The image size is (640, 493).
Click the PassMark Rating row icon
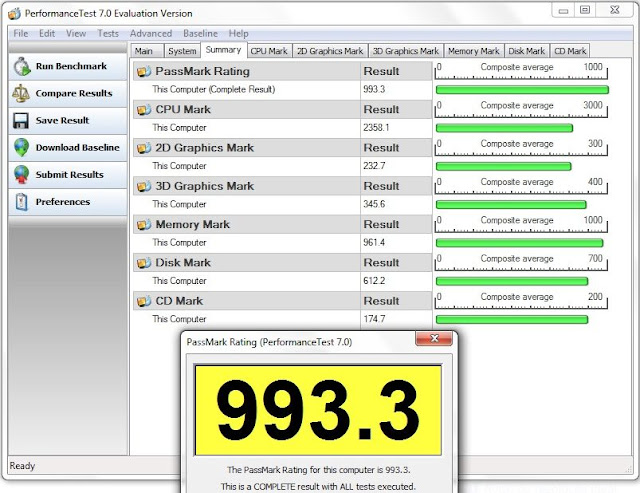pyautogui.click(x=144, y=72)
